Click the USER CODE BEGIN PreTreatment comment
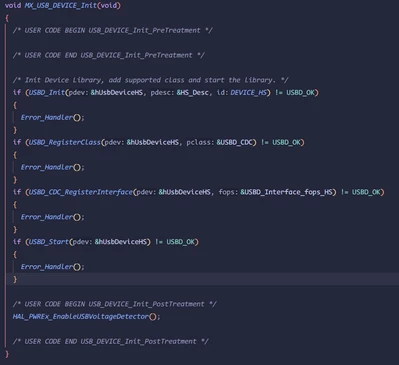 coord(113,30)
